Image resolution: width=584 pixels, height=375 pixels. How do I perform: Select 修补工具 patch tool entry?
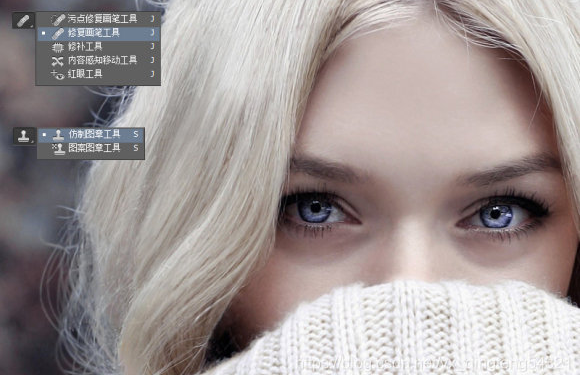coord(98,47)
